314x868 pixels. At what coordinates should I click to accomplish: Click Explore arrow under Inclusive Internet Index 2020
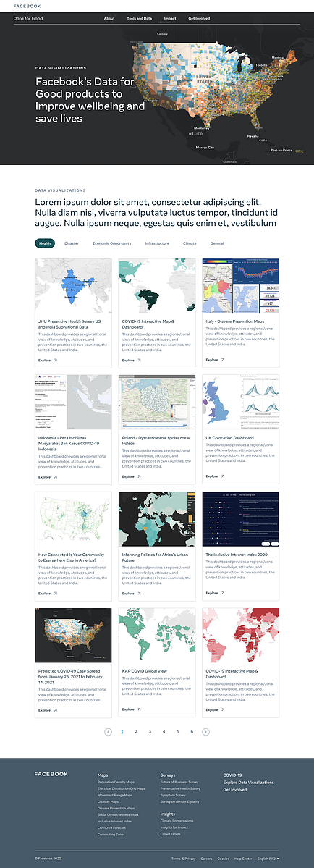coord(224,593)
